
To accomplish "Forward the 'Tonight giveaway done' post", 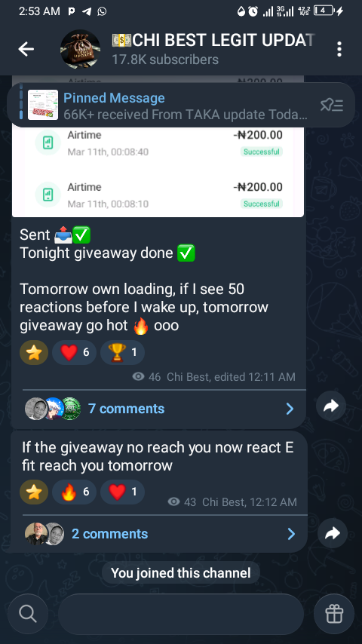I will [331, 406].
